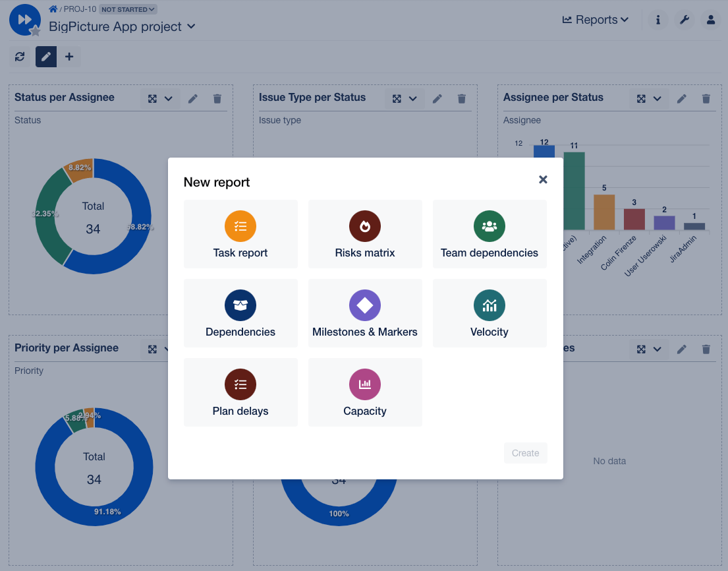Screen dimensions: 728x571
Task: Maximize the Issue Type per Status widget
Action: [397, 98]
